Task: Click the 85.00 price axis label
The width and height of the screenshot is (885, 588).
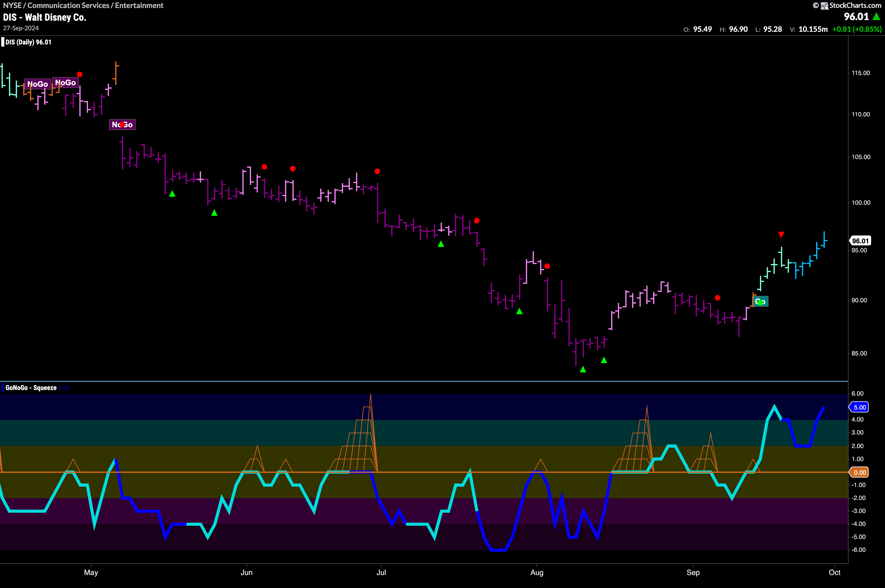Action: pyautogui.click(x=859, y=354)
